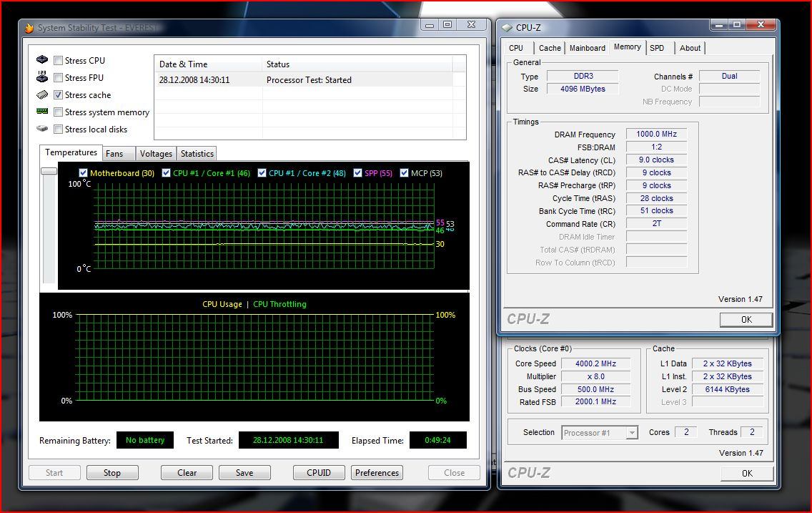Click the CPU Throttling graph label
This screenshot has height=513, width=812.
279,304
